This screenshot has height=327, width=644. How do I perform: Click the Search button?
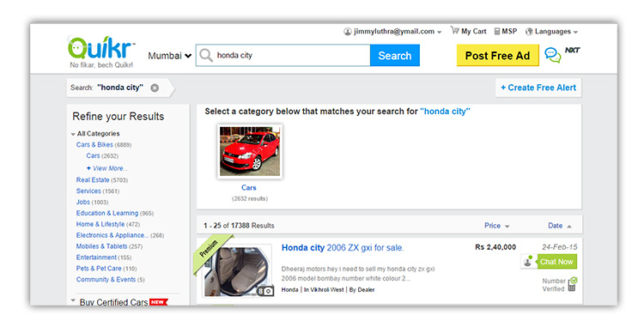click(x=395, y=56)
